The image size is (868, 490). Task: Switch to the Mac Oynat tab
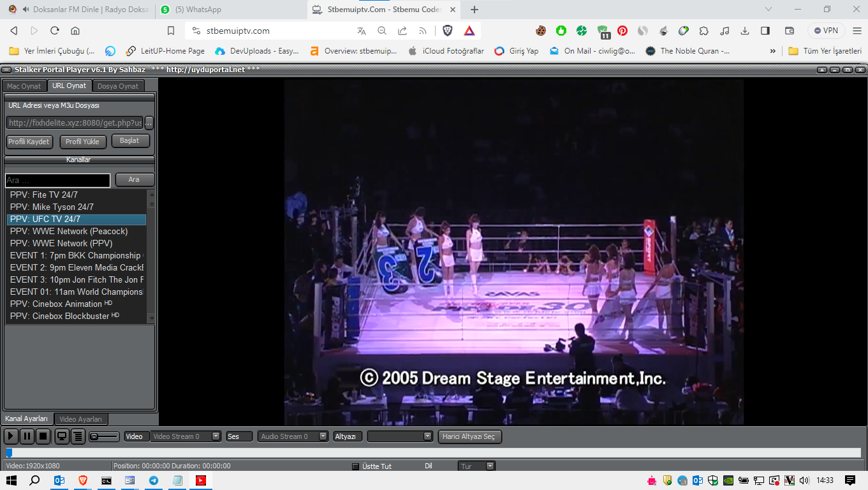pos(24,86)
